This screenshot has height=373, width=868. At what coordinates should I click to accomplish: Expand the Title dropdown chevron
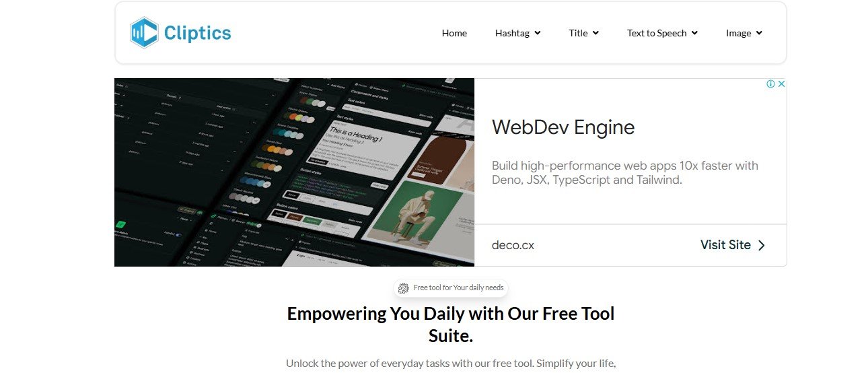(595, 33)
